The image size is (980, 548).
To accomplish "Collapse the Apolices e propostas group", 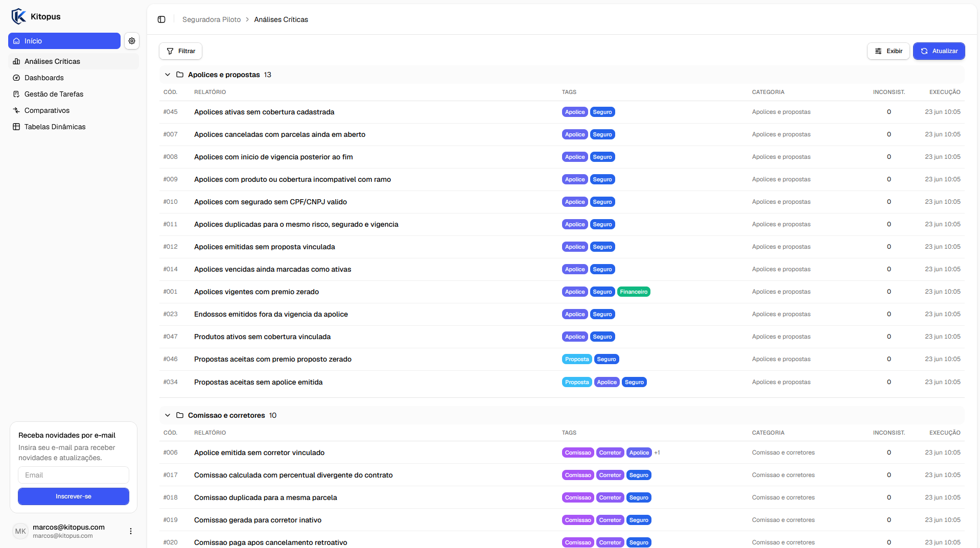I will [168, 75].
